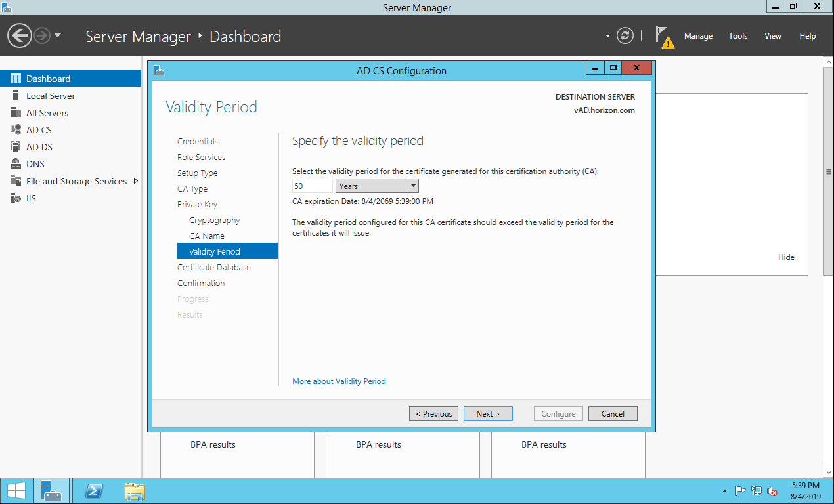The width and height of the screenshot is (834, 504).
Task: Click the back navigation arrow icon
Action: (20, 35)
